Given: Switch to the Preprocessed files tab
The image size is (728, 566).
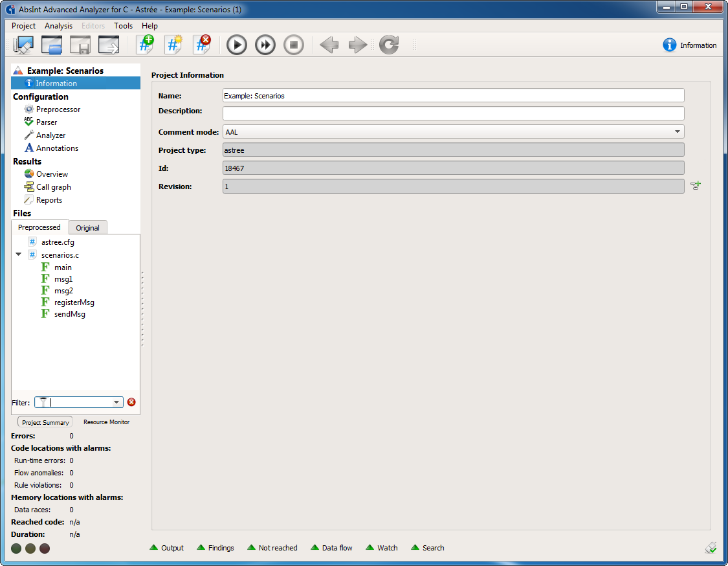Looking at the screenshot, I should (39, 227).
